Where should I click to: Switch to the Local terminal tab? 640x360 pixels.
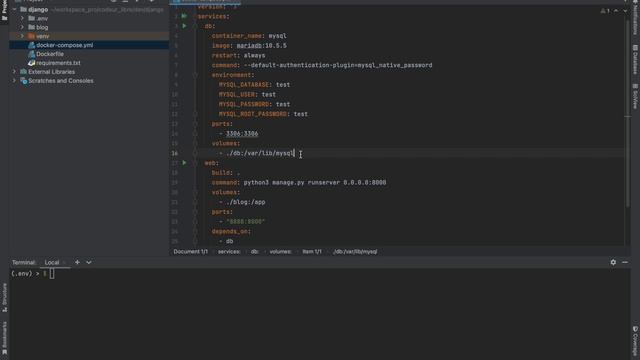[52, 262]
